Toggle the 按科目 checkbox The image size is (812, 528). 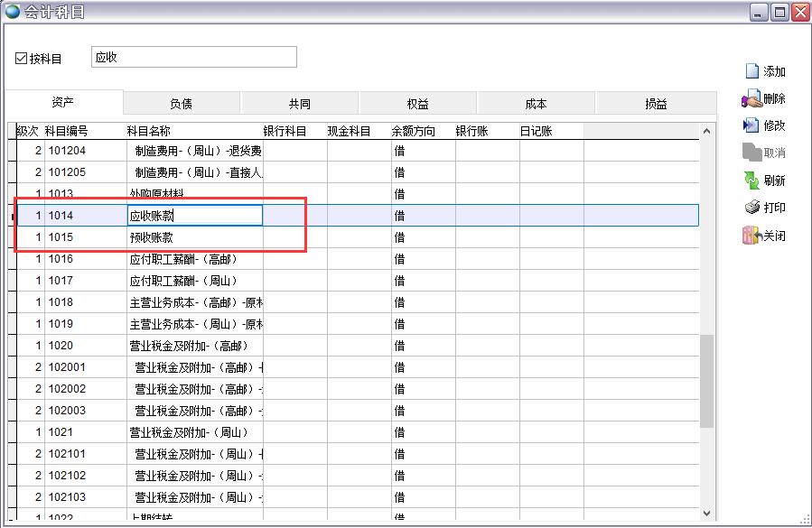[22, 59]
